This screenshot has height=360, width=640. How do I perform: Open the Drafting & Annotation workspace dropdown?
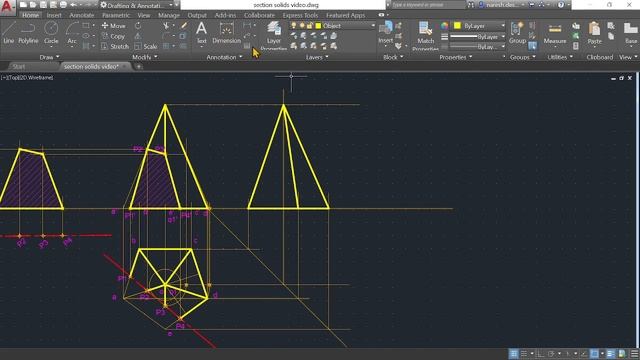pyautogui.click(x=137, y=5)
